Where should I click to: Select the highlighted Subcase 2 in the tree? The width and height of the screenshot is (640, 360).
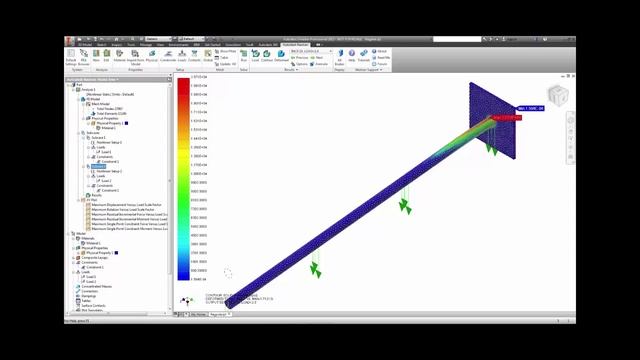[x=98, y=167]
